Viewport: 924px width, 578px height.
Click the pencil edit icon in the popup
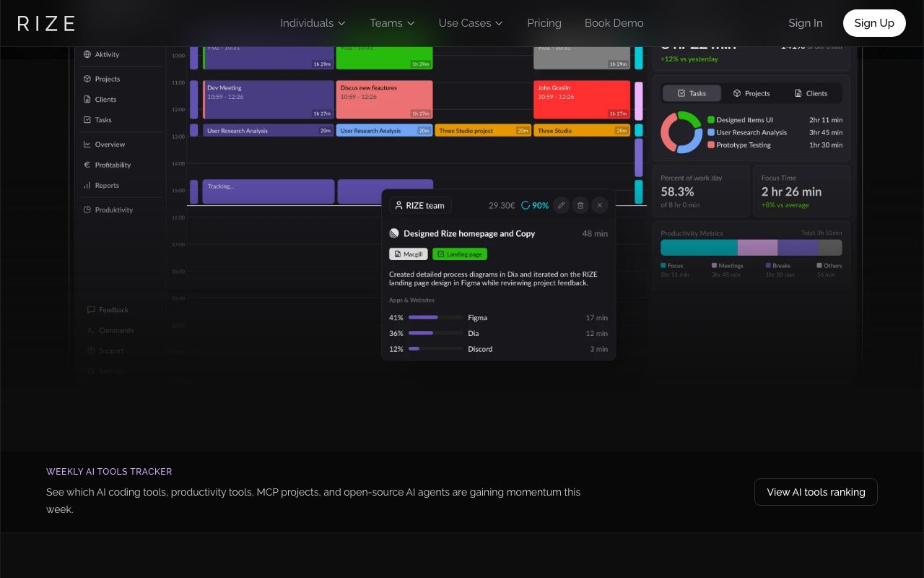click(561, 205)
